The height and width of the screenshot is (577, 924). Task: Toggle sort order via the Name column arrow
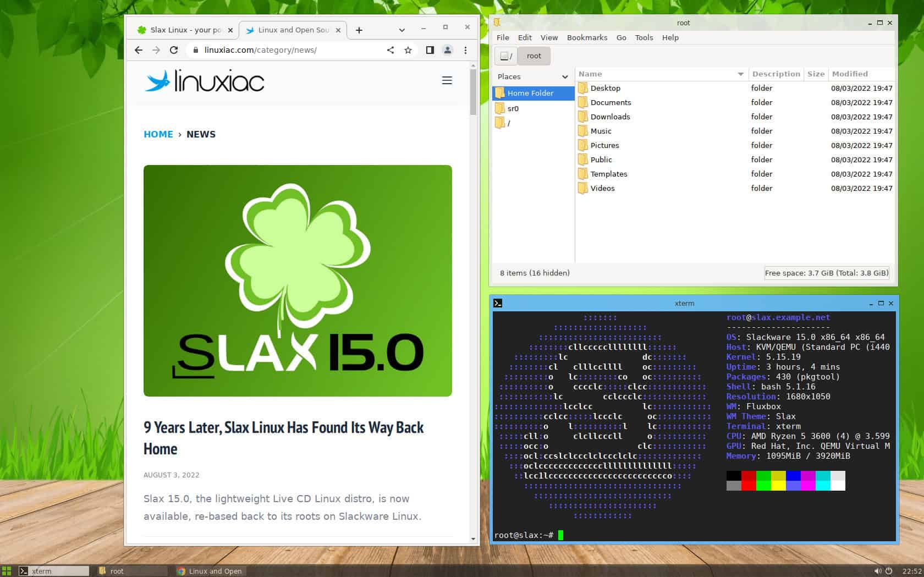740,74
